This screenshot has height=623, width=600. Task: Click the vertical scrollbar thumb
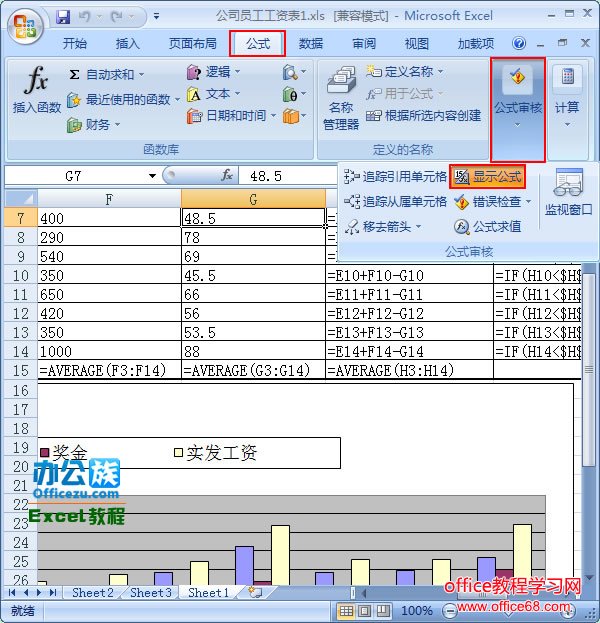pyautogui.click(x=589, y=370)
